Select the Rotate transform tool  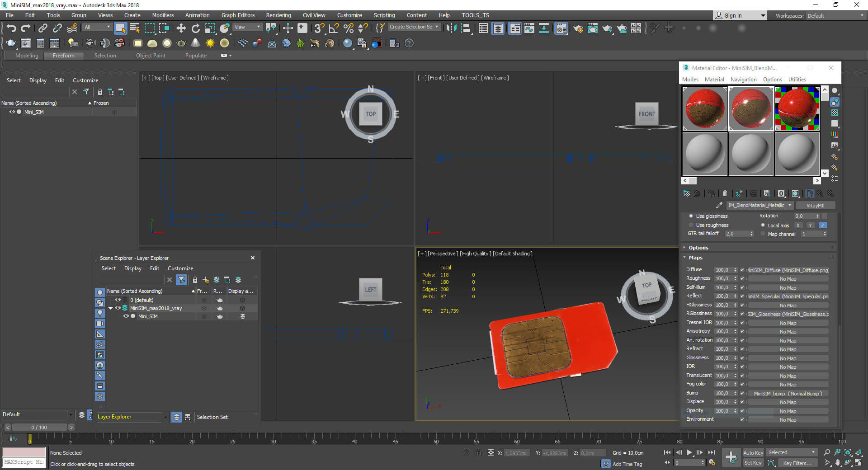[195, 28]
